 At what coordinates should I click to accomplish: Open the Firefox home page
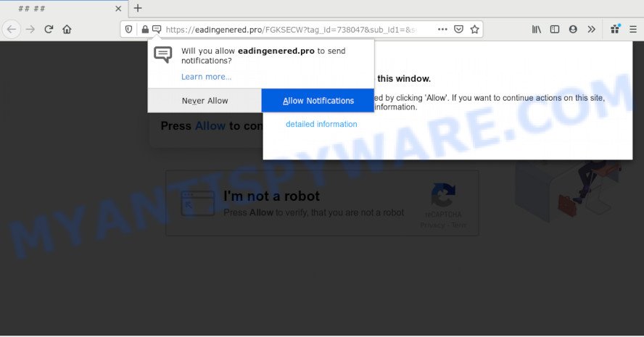pos(67,30)
